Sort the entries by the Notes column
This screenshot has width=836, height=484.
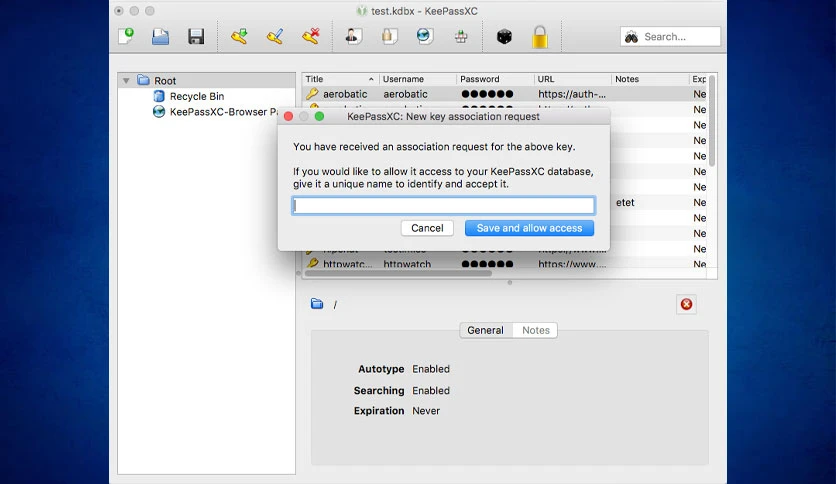[650, 79]
